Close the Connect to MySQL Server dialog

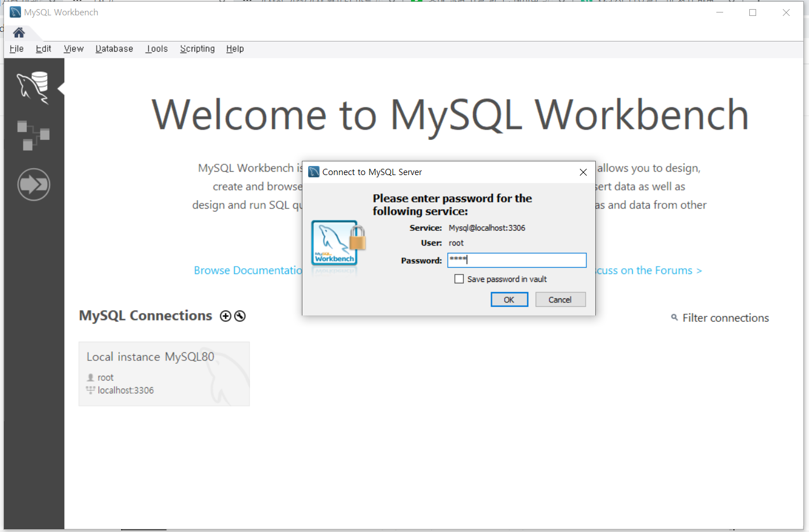coord(583,172)
